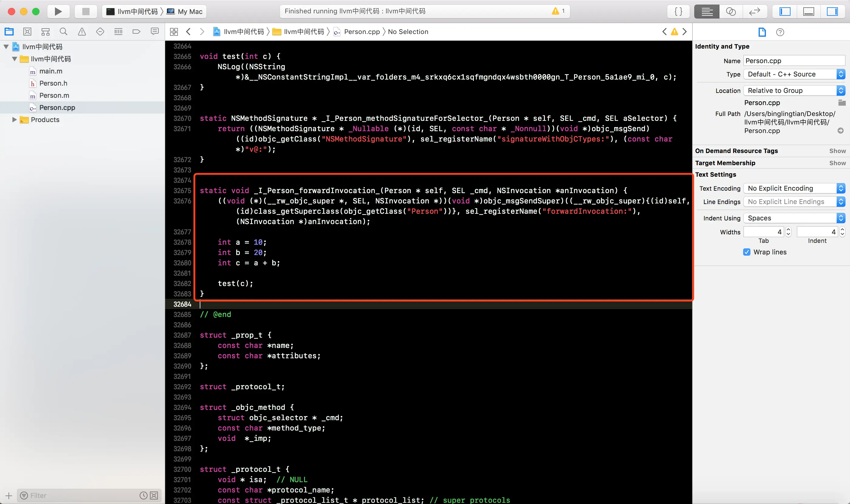
Task: Show the Source Control navigator
Action: pos(27,32)
